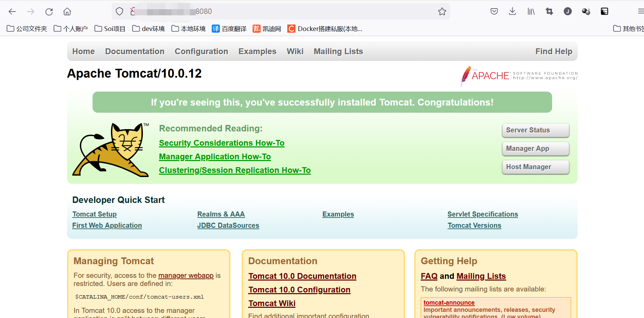
Task: Open the tomcat-announce mailing list link
Action: (449, 303)
